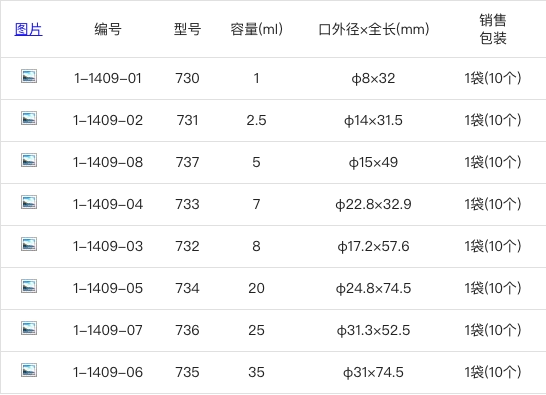Click the 口外径×全长(mm) column header

point(374,29)
